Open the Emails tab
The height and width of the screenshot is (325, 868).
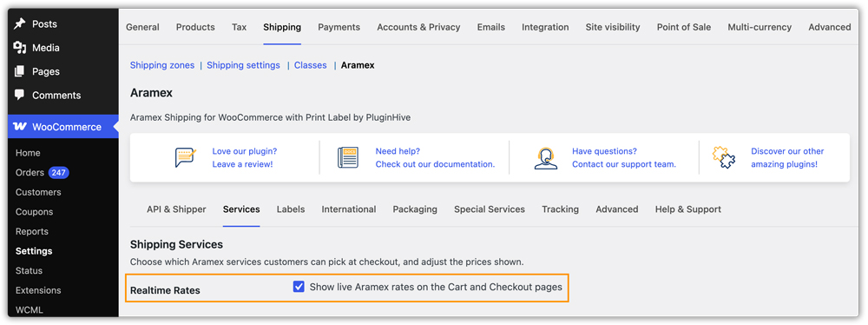(x=491, y=27)
